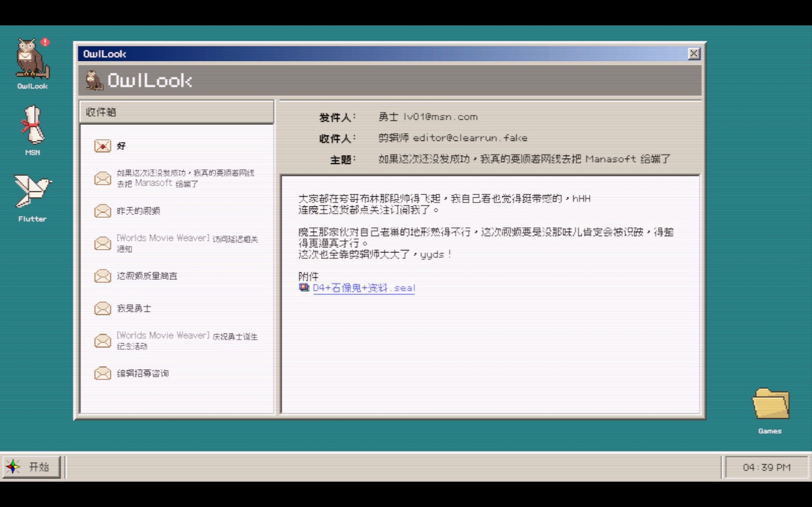Close the OwlLook window
The width and height of the screenshot is (812, 507).
click(693, 54)
